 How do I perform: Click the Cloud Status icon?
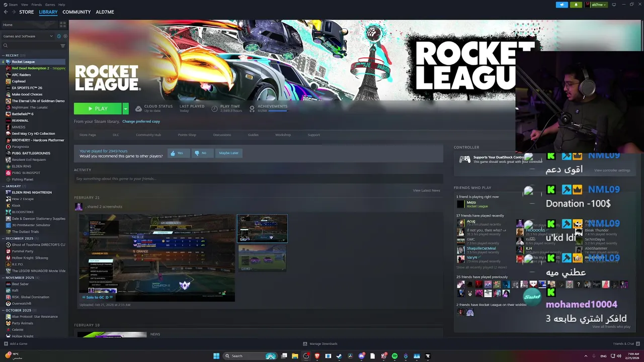137,109
